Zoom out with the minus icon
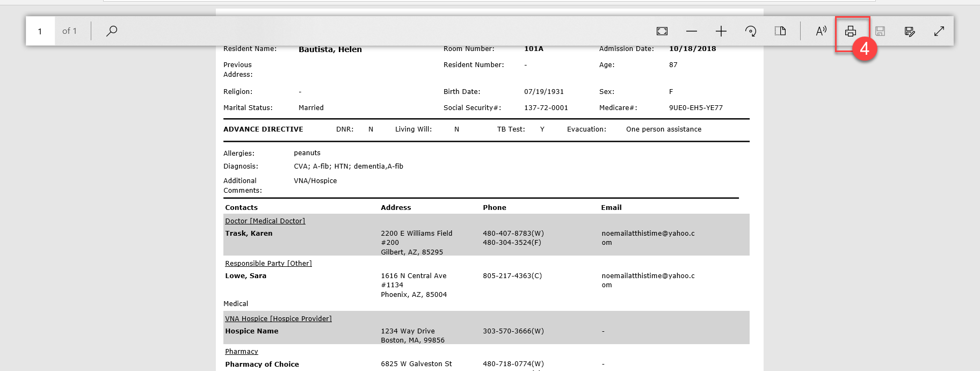 pos(692,31)
